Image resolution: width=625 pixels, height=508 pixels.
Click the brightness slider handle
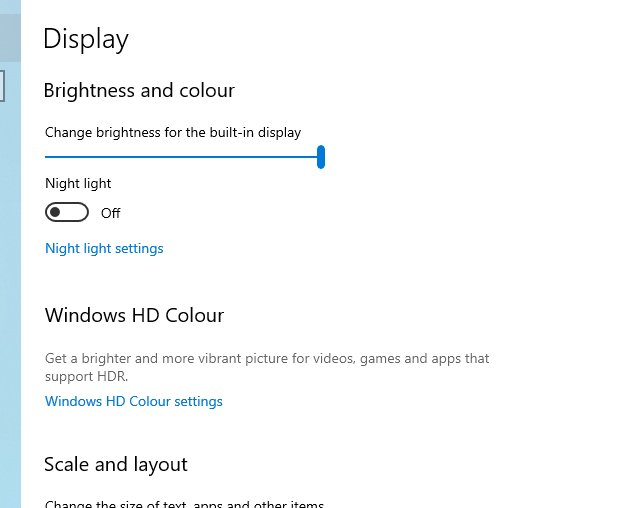(321, 157)
